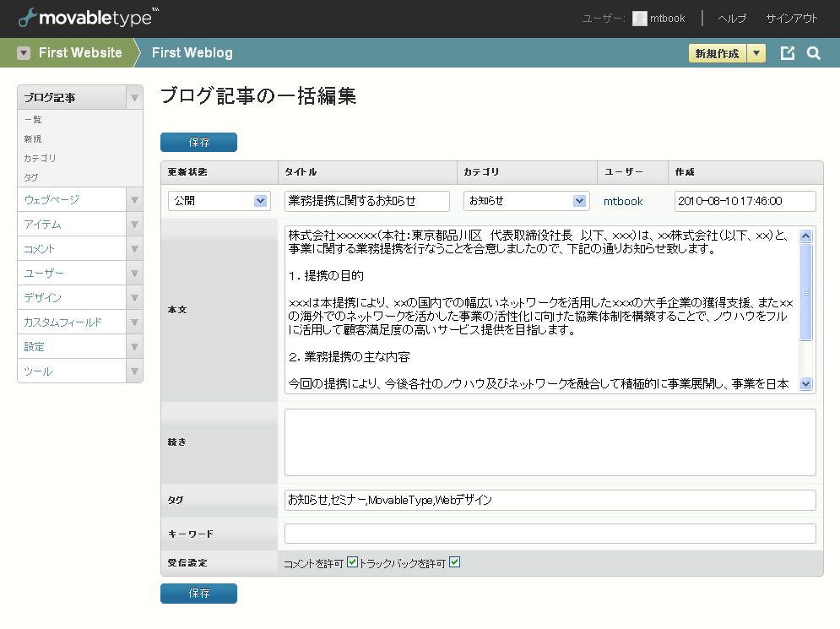Open the ツール sidebar menu
840x629 pixels.
[x=72, y=371]
